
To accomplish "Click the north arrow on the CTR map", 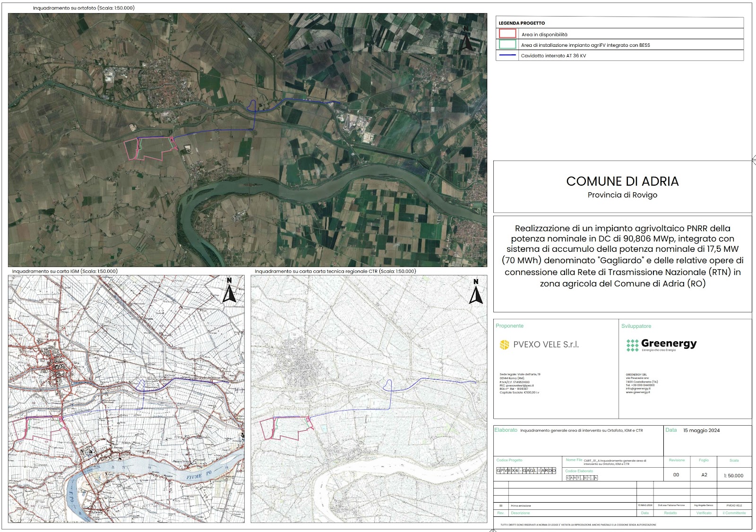I will (x=476, y=292).
